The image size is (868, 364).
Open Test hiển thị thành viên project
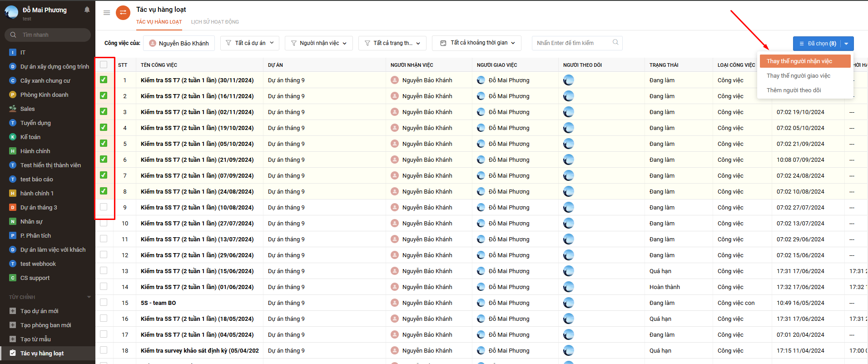(x=50, y=165)
